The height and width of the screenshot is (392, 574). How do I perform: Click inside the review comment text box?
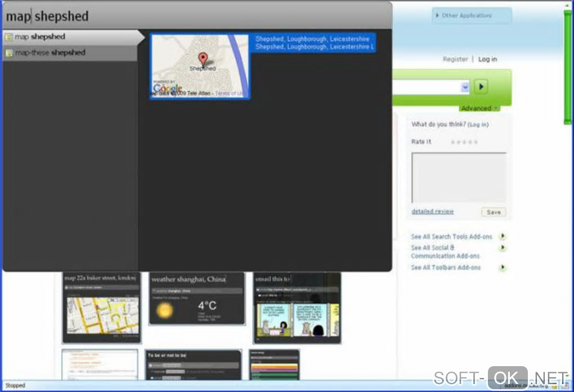point(459,178)
